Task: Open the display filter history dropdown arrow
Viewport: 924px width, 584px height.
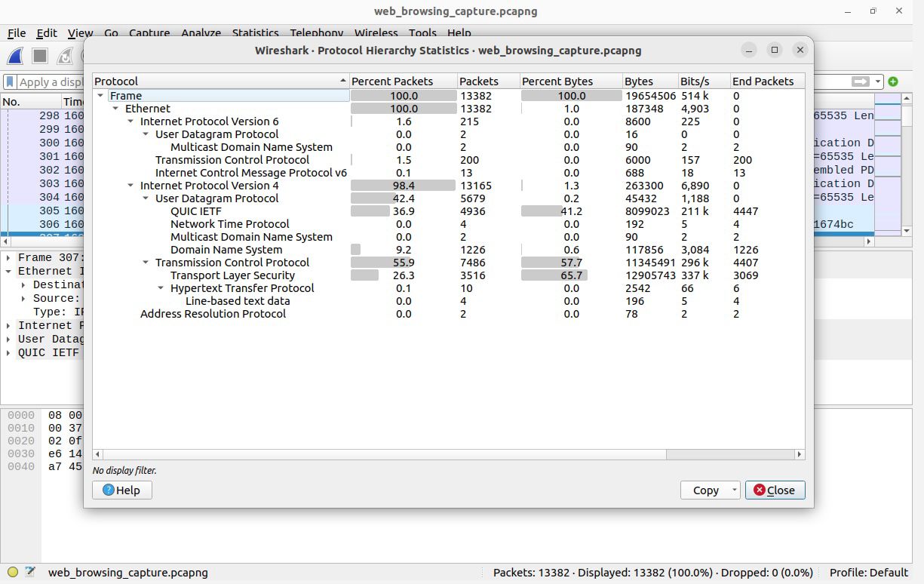Action: pyautogui.click(x=878, y=81)
